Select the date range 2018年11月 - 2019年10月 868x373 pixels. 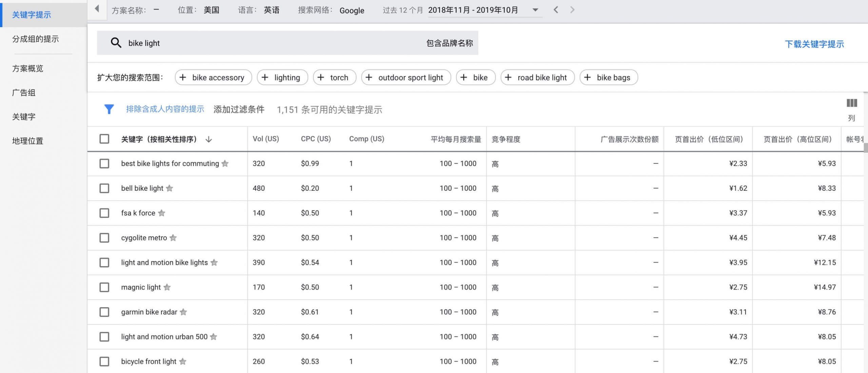[473, 10]
